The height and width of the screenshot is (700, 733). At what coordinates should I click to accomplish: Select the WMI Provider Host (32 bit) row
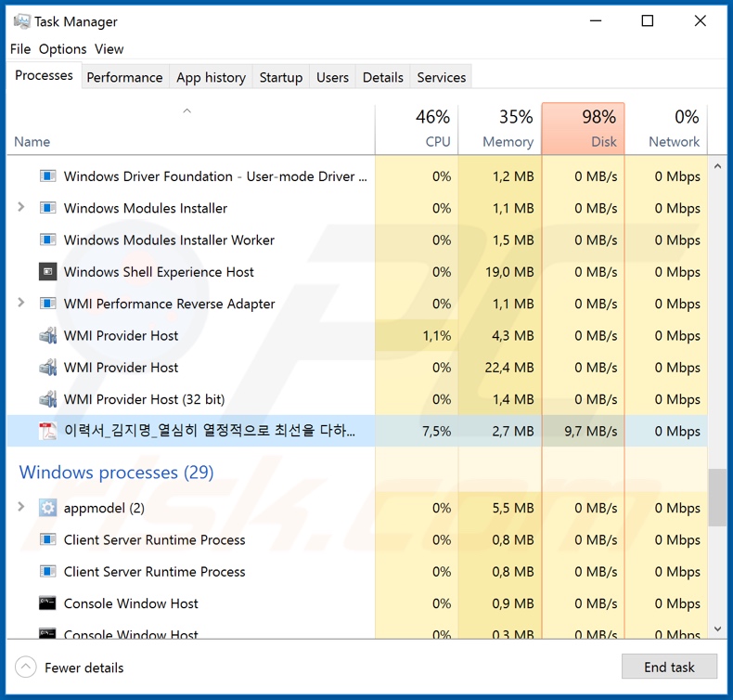[357, 399]
